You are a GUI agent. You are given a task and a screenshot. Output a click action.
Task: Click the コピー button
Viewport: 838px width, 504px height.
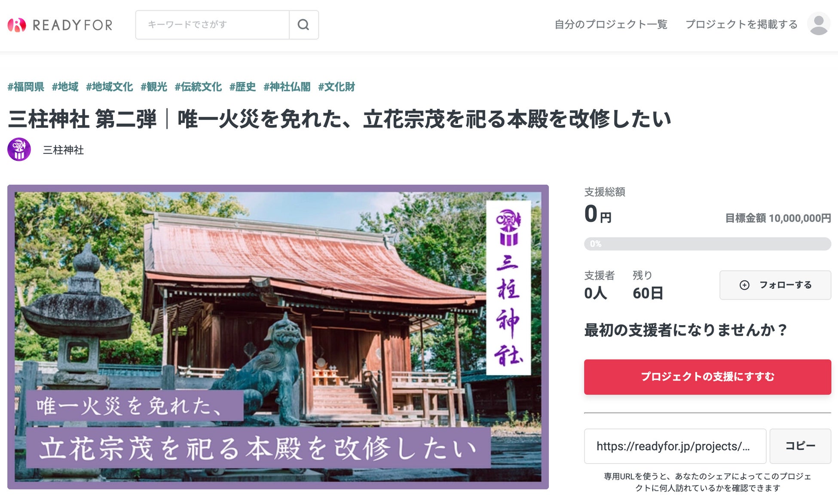800,446
